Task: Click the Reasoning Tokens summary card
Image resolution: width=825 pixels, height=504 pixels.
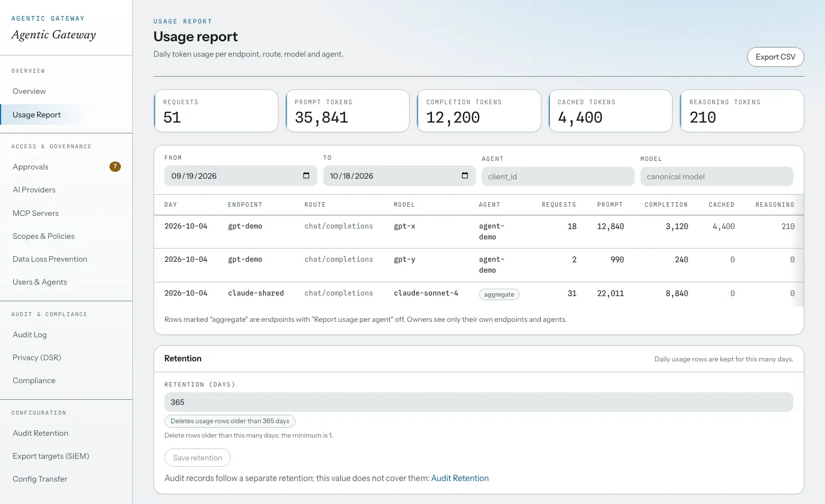Action: coord(742,111)
